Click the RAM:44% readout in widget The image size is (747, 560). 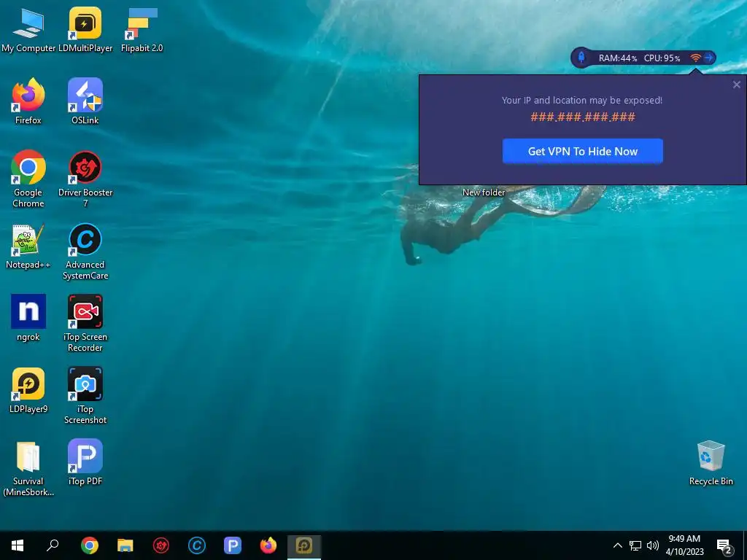(x=618, y=58)
